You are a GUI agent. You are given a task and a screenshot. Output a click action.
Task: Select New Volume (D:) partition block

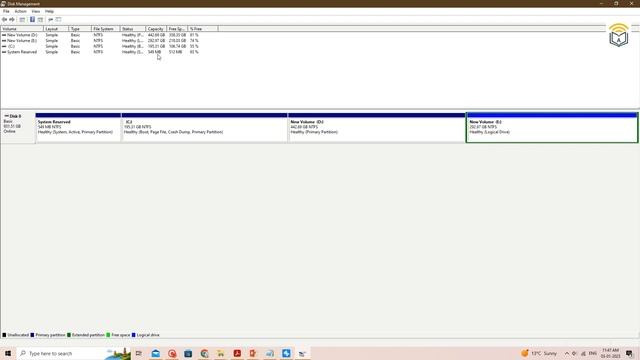tap(377, 128)
